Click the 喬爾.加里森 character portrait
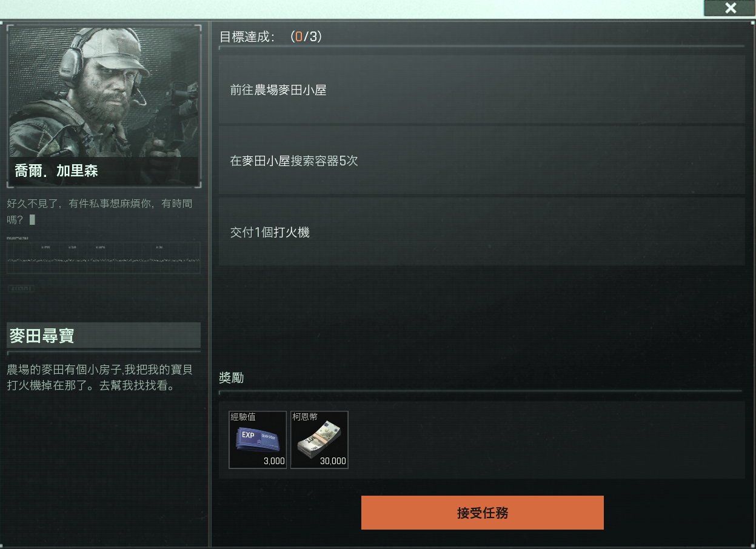The width and height of the screenshot is (756, 549). (104, 106)
